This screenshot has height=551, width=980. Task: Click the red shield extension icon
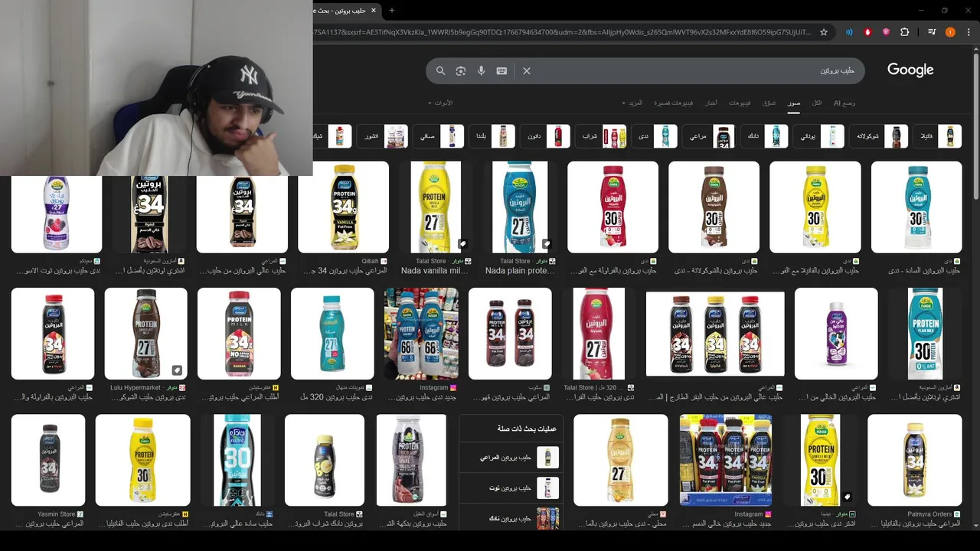[867, 32]
